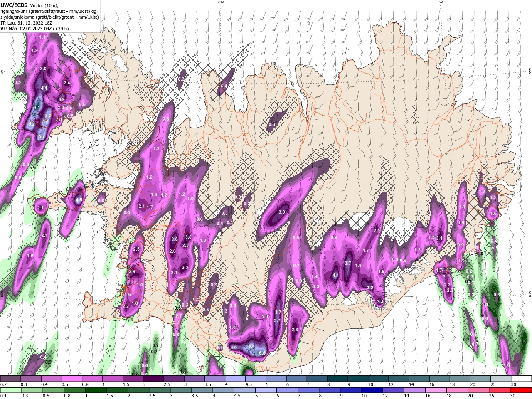Click the 2.4 value in the northwest

(x=67, y=83)
